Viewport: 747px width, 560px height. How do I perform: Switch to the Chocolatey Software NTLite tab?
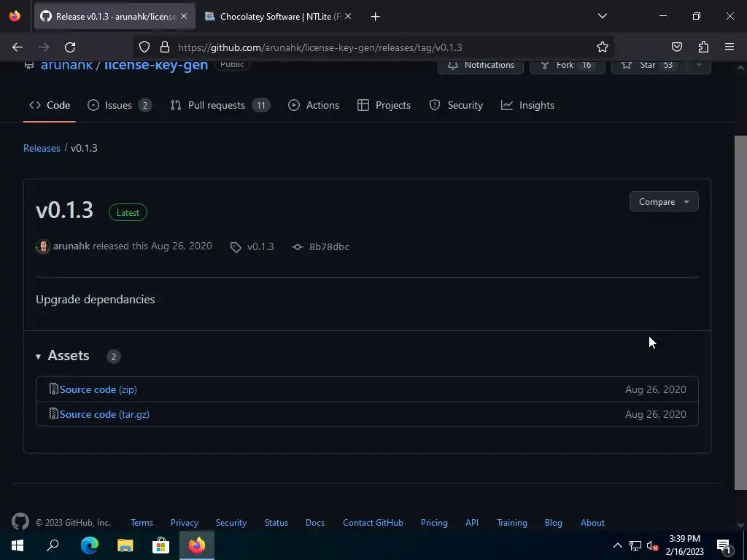(279, 17)
